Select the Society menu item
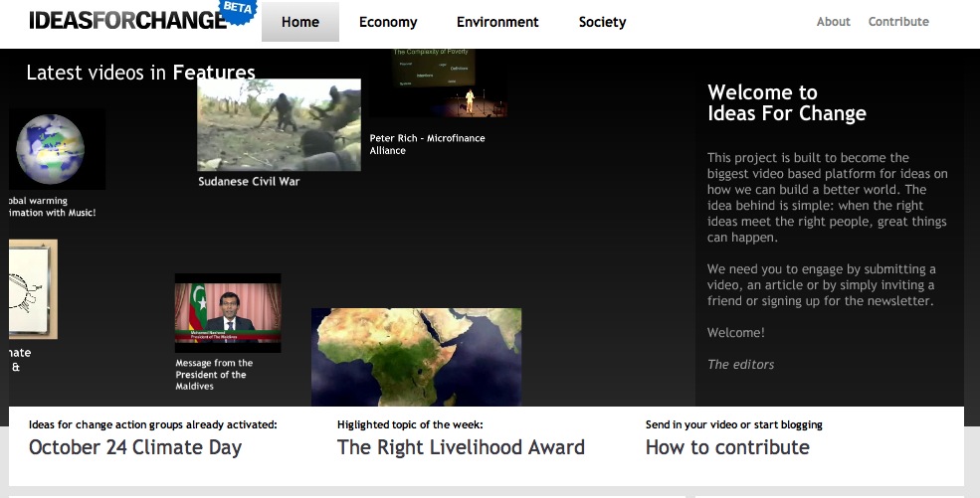Viewport: 980px width, 498px height. 602,22
